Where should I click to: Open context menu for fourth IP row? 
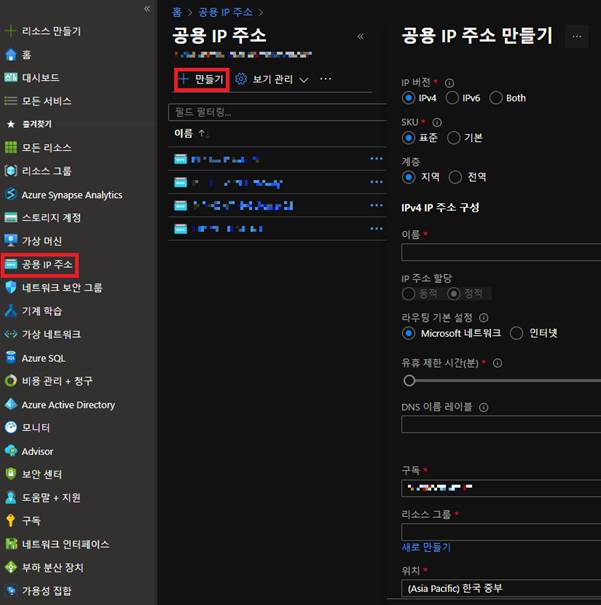coord(376,229)
